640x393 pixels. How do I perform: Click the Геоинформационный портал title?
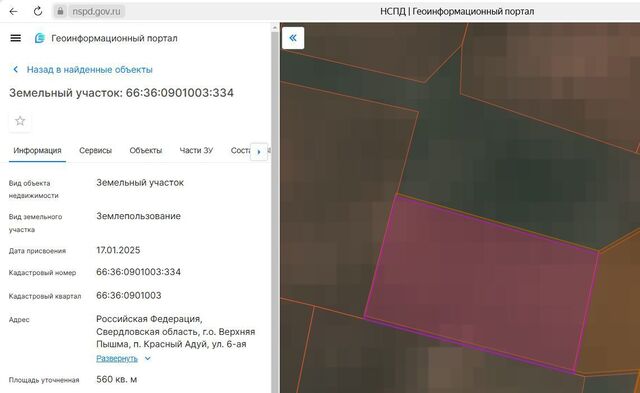pyautogui.click(x=114, y=38)
